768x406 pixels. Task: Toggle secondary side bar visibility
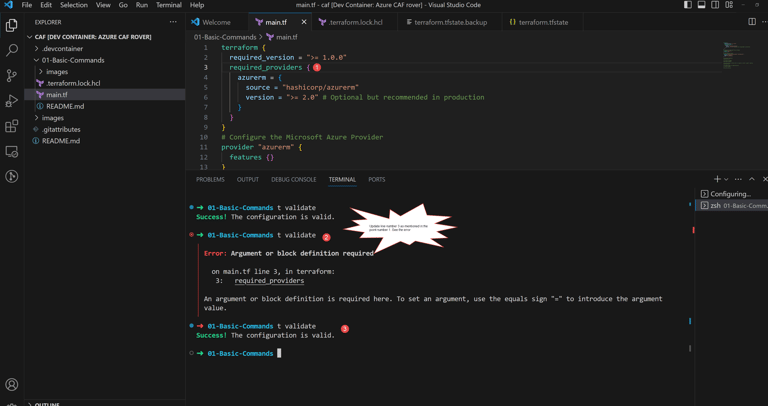pos(715,5)
